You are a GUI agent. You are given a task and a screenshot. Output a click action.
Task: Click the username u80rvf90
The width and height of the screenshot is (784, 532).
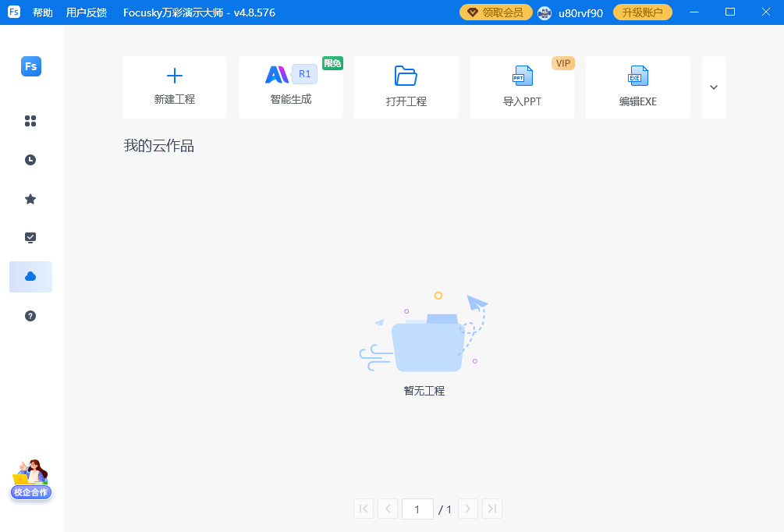[x=580, y=13]
